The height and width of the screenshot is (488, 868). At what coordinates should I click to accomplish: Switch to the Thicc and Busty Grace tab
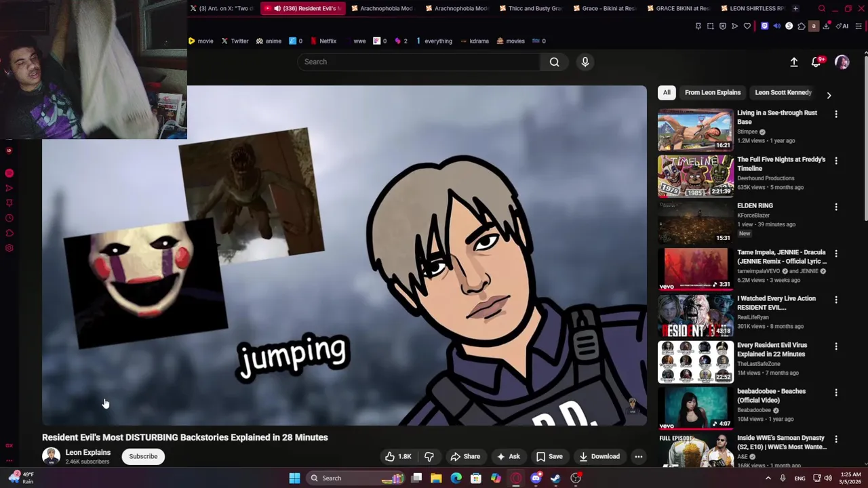(531, 8)
